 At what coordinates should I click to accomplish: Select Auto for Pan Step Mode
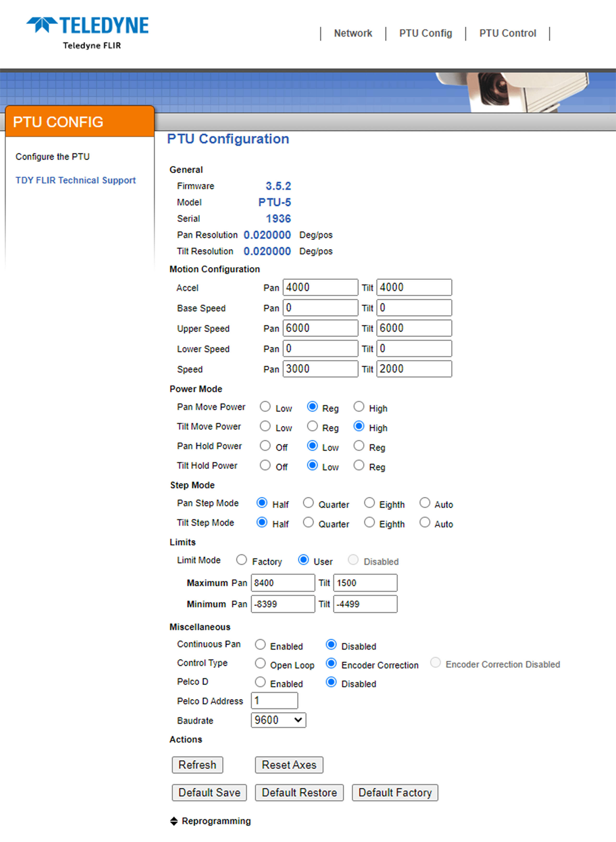pyautogui.click(x=425, y=503)
